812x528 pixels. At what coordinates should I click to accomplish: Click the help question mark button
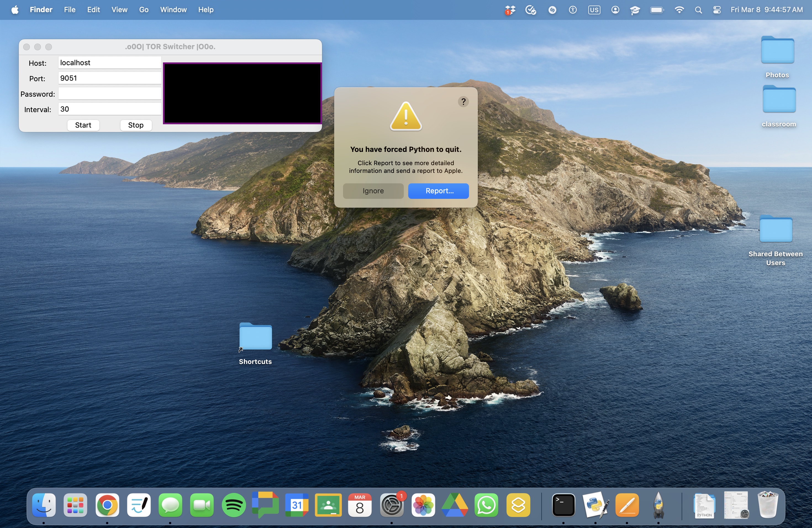[x=463, y=102]
